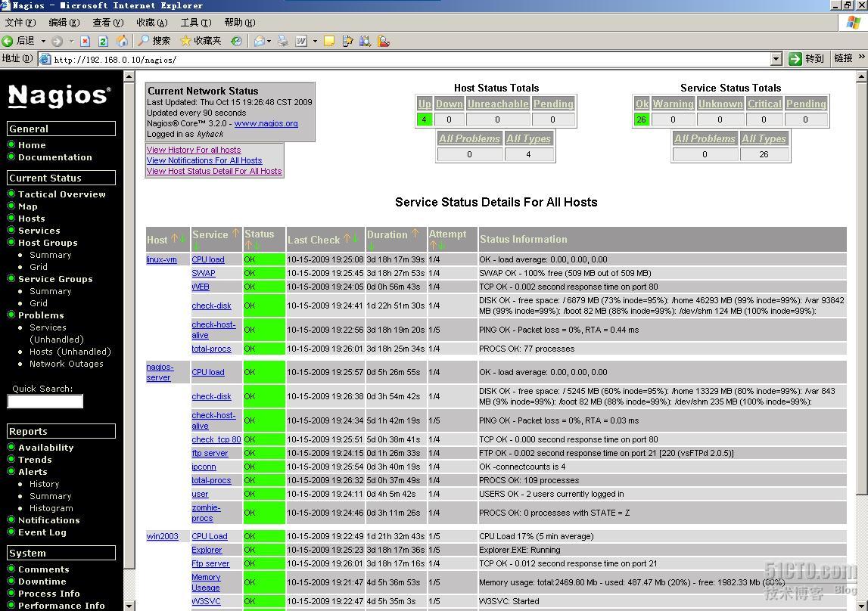Open the Map link in sidebar
Screen dimensions: 868x611
tap(28, 206)
